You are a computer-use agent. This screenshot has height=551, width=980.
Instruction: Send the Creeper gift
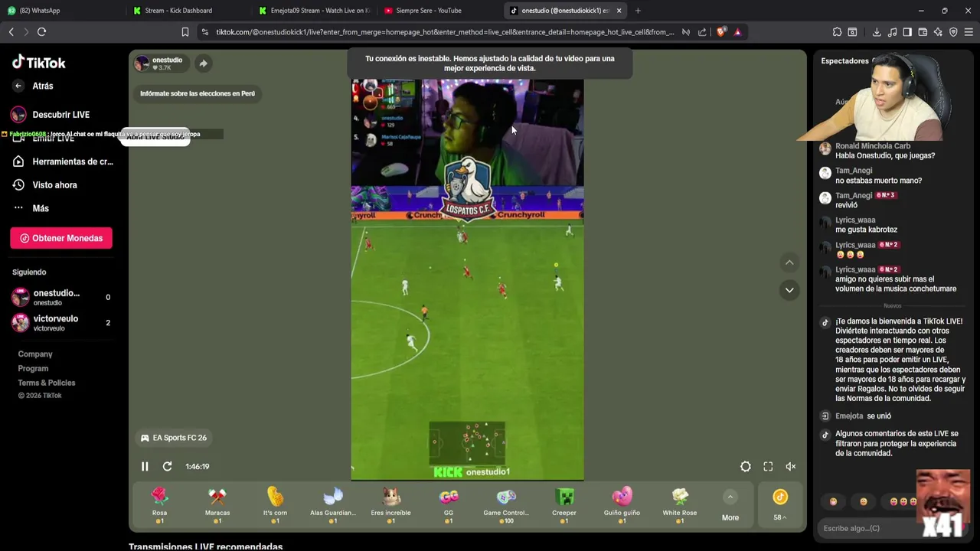(564, 505)
